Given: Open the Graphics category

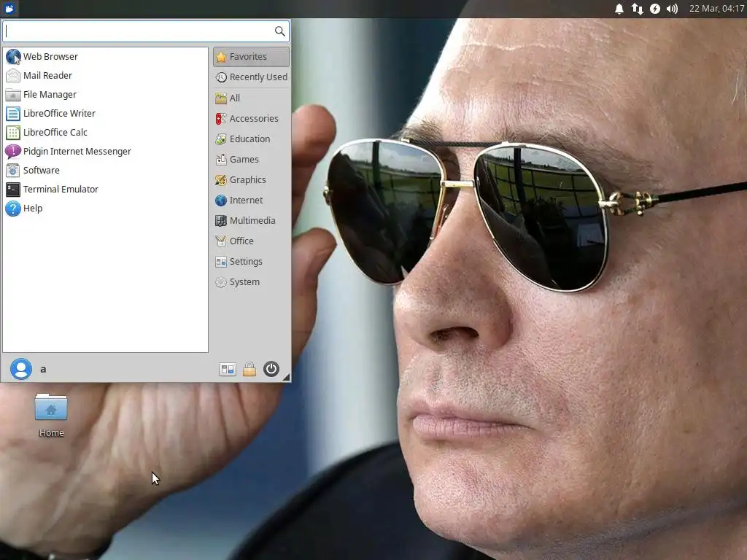Looking at the screenshot, I should point(251,180).
